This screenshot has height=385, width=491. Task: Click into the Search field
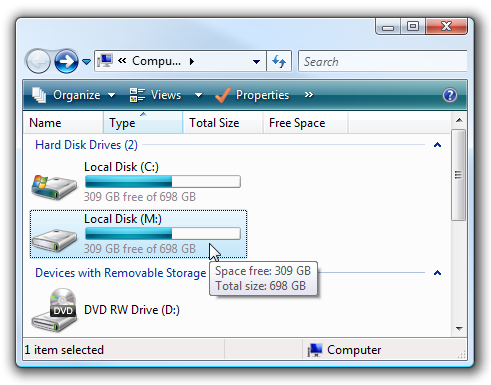click(382, 61)
